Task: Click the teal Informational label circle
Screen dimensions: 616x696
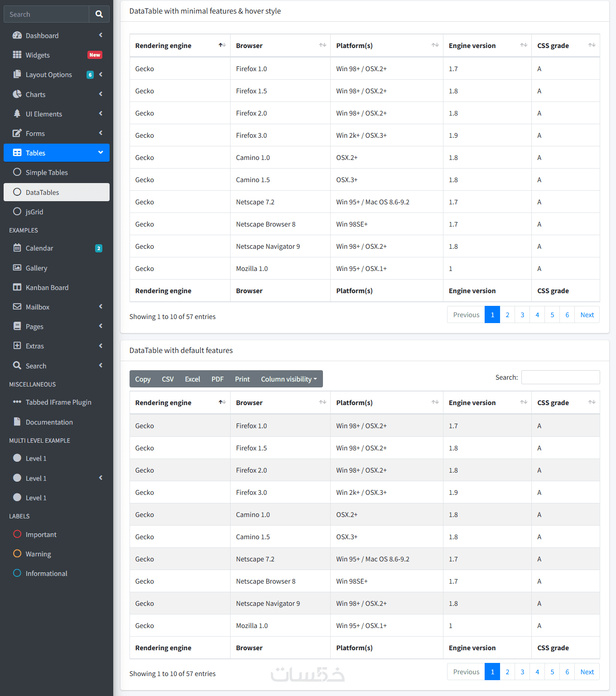Action: click(17, 573)
